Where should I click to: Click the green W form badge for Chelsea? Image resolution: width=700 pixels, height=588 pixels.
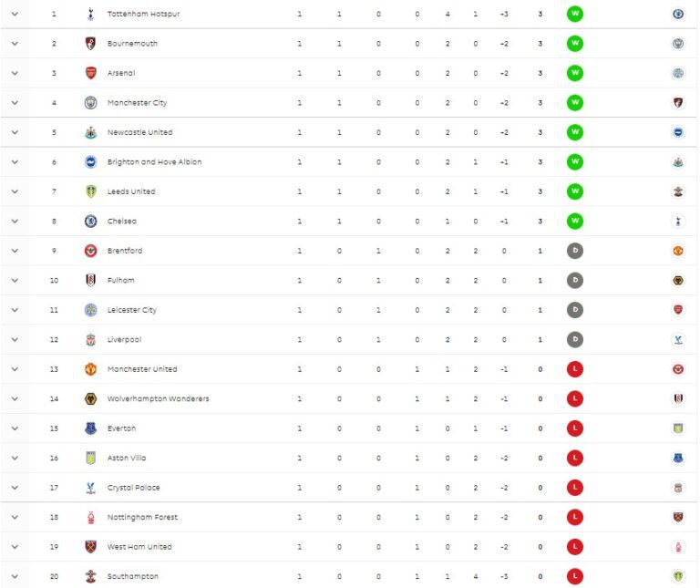(574, 221)
